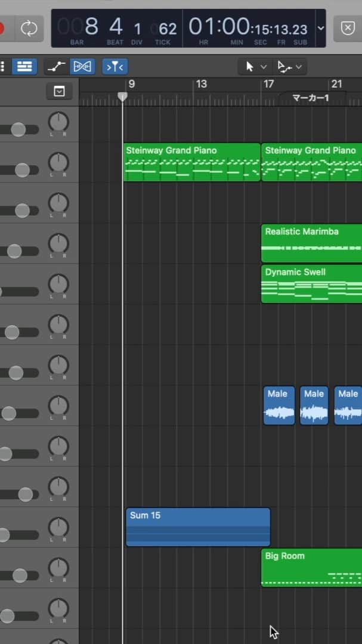The height and width of the screenshot is (644, 362).
Task: Click the pan knob on the Dynamic Swell track
Action: tap(58, 284)
